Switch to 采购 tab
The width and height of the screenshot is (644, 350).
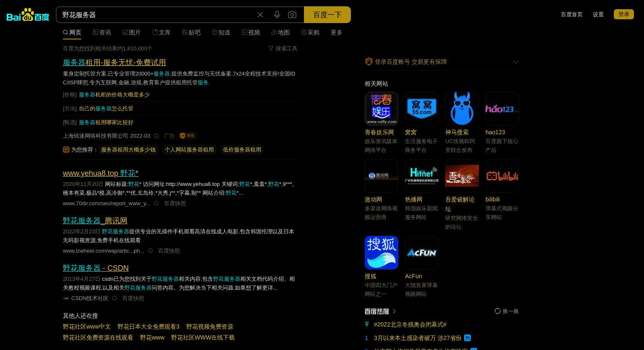310,32
